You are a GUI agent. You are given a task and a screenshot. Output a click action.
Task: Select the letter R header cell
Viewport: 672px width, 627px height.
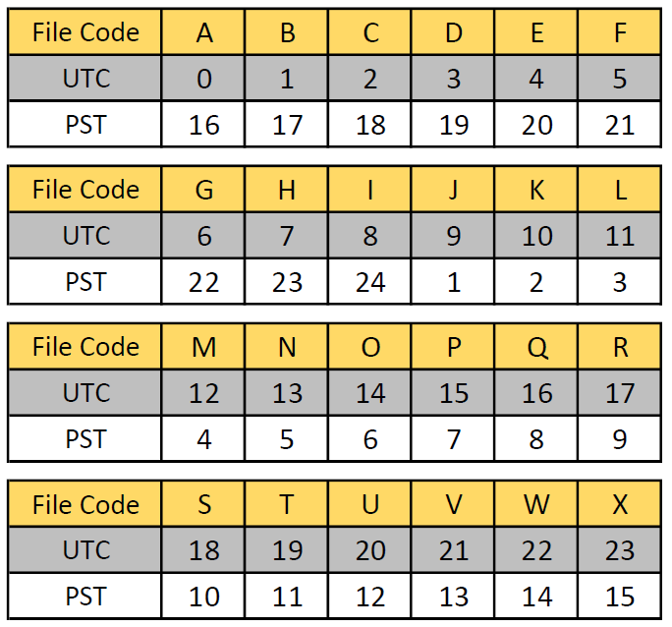620,348
